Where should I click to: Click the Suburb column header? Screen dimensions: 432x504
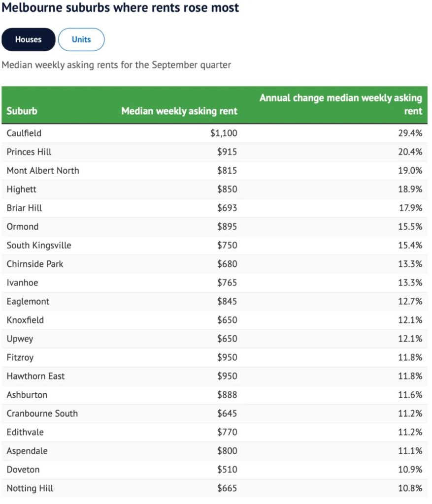pos(22,111)
